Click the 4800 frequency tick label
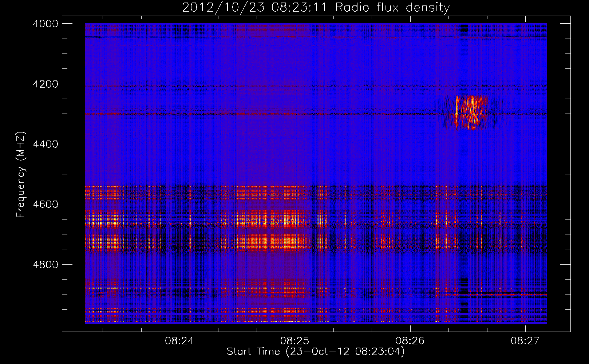589x364 pixels. (x=46, y=264)
